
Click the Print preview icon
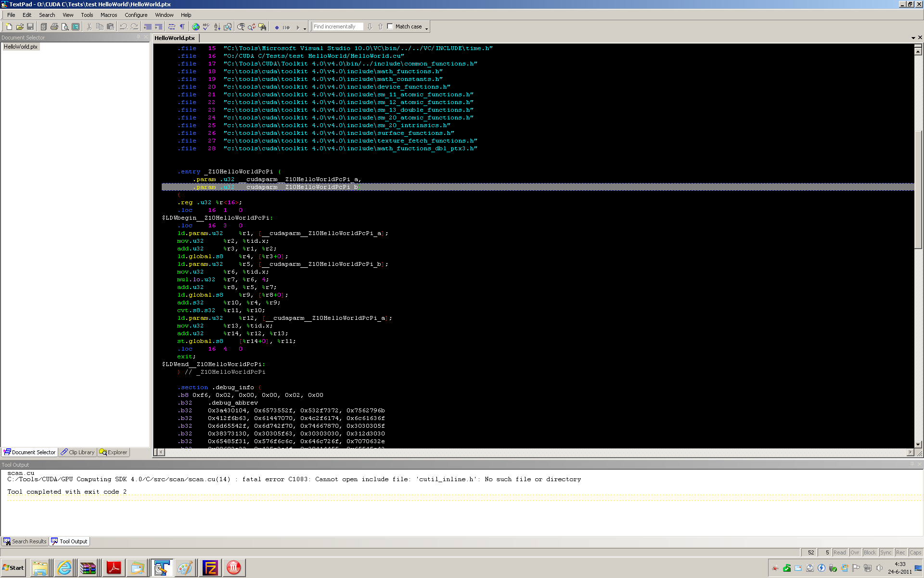tap(65, 27)
